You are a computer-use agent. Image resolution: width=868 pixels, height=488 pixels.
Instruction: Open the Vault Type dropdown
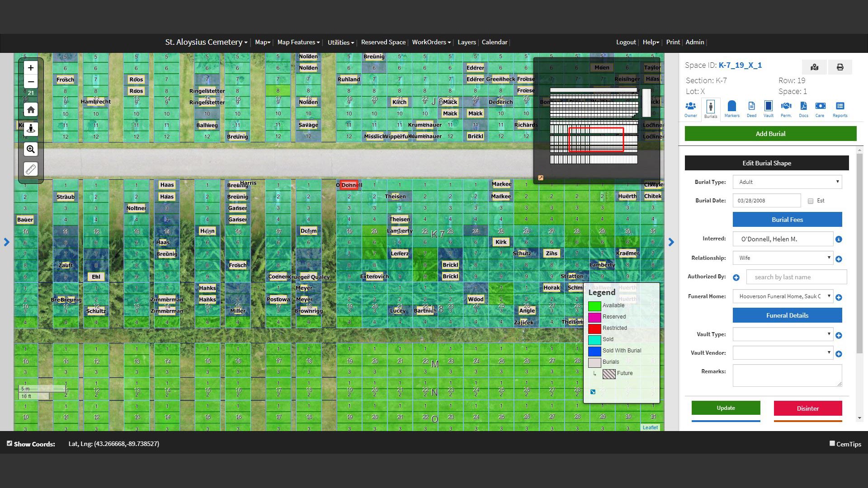783,334
